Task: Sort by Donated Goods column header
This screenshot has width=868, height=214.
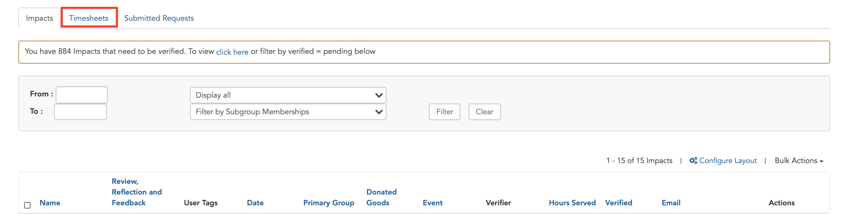Action: point(382,197)
